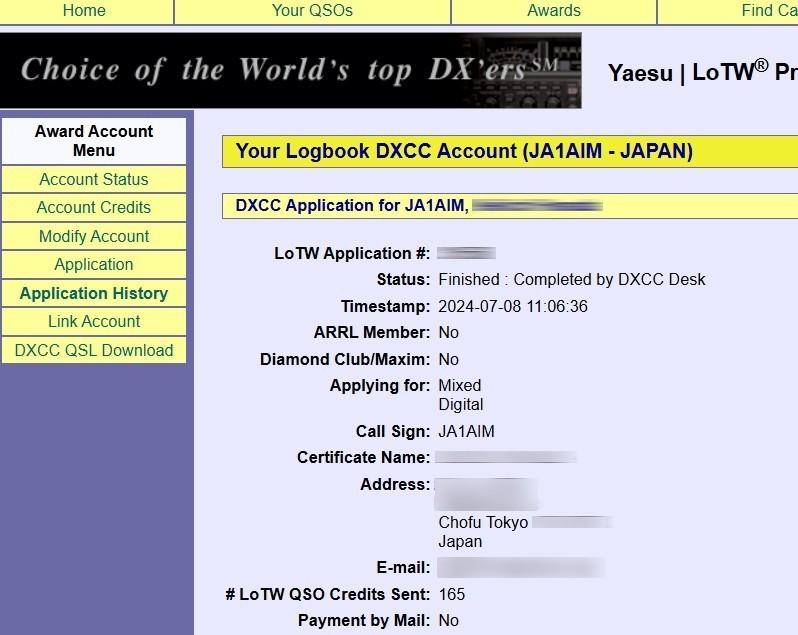Open the Application sidebar link
Screen dimensions: 798x635
(x=94, y=265)
